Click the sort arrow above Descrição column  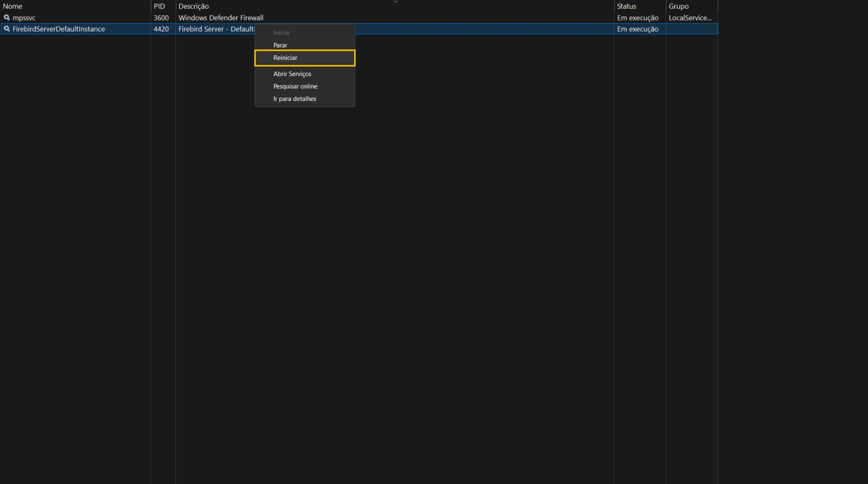tap(395, 2)
